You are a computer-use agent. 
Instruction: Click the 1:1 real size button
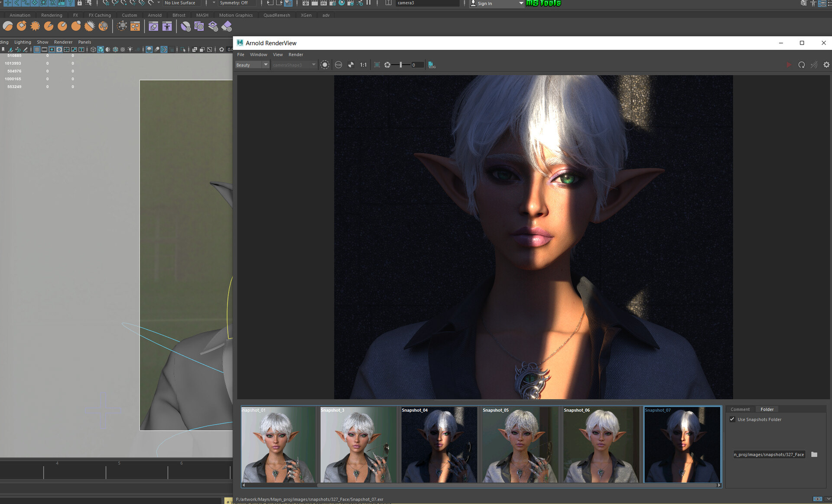(363, 65)
